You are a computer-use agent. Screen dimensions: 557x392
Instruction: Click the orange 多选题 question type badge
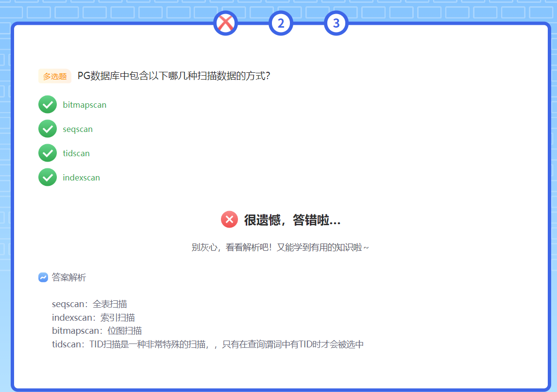54,76
